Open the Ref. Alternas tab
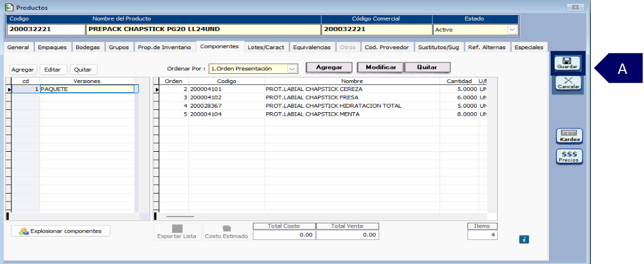Image resolution: width=644 pixels, height=264 pixels. coord(487,47)
